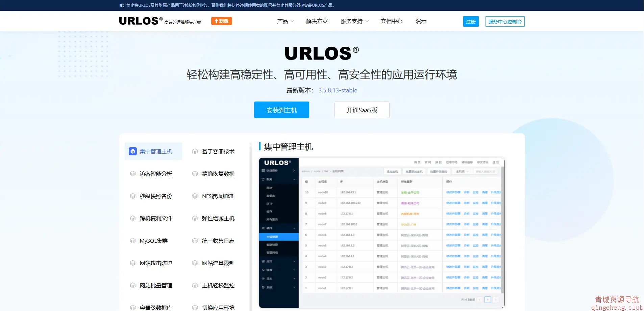The width and height of the screenshot is (644, 311).
Task: Click the URLOS logo in the header
Action: click(139, 21)
